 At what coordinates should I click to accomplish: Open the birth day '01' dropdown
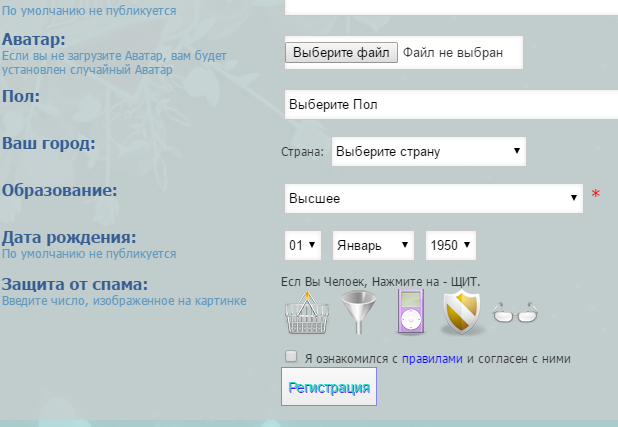(303, 245)
